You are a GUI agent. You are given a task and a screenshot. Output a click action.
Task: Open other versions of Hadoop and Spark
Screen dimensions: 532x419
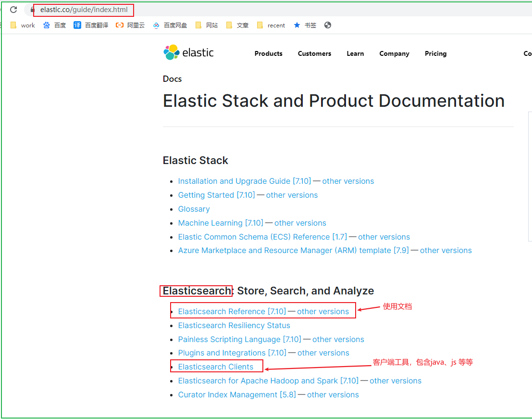tap(395, 381)
